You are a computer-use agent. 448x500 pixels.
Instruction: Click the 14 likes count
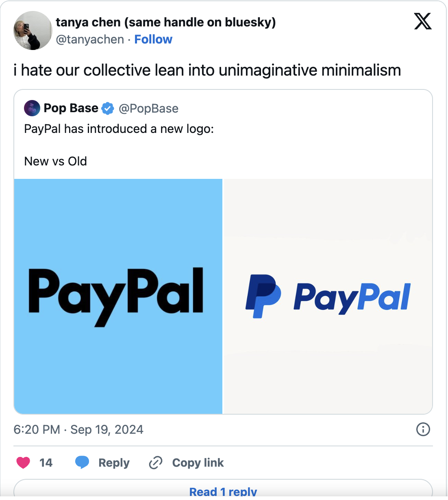point(46,463)
